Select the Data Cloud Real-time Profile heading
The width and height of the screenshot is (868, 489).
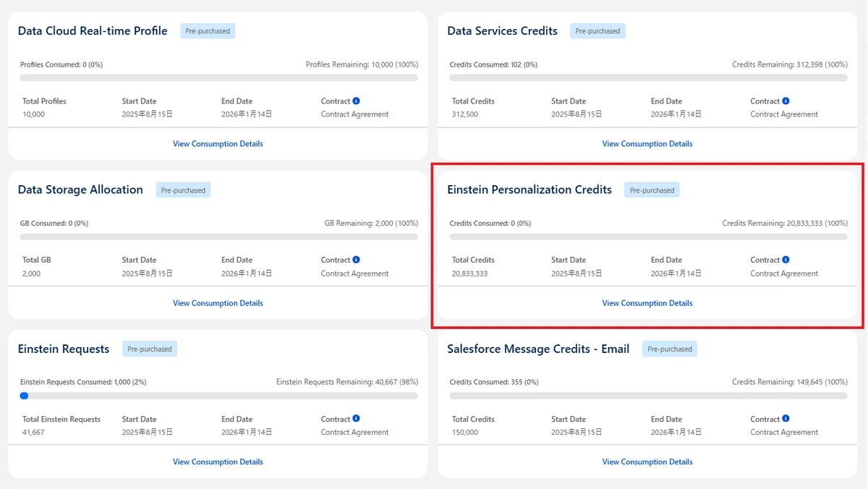93,31
